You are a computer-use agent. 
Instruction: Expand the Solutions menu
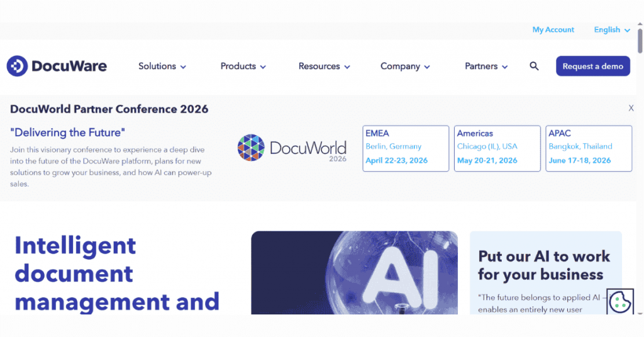[x=162, y=66]
